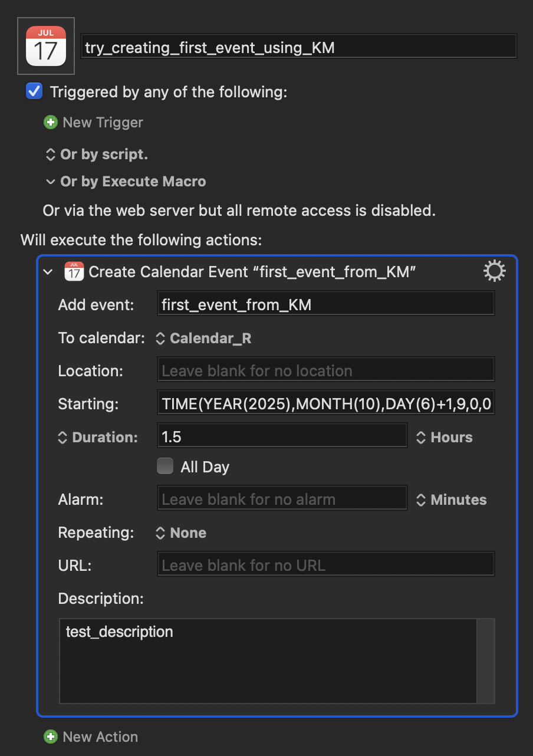Open the Repeating None dropdown
The height and width of the screenshot is (756, 533).
180,533
